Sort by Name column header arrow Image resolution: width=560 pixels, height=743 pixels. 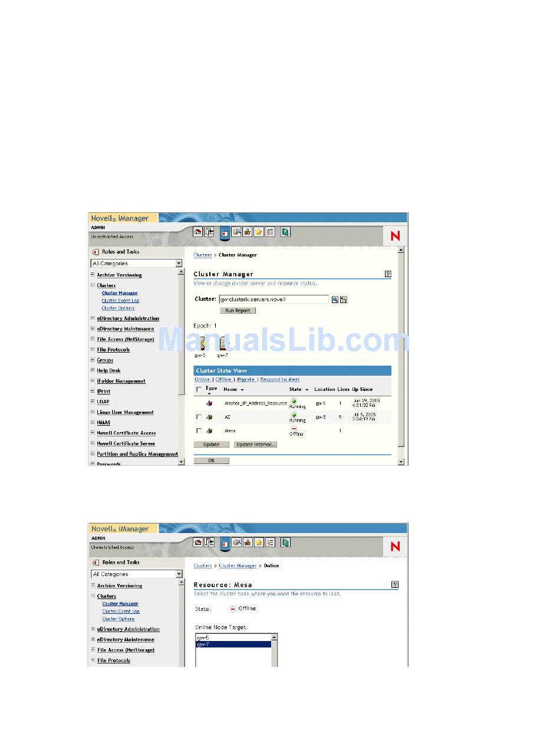tap(242, 390)
